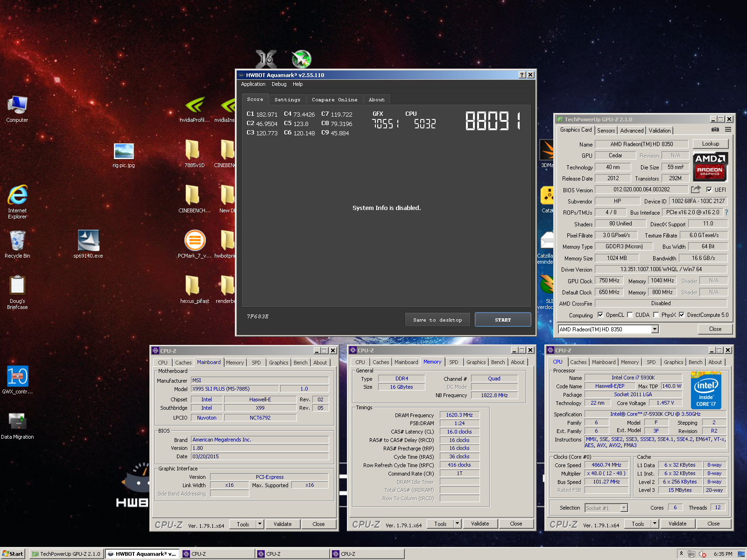Open the 7885v1D folder
The height and width of the screenshot is (560, 747).
pyautogui.click(x=193, y=150)
